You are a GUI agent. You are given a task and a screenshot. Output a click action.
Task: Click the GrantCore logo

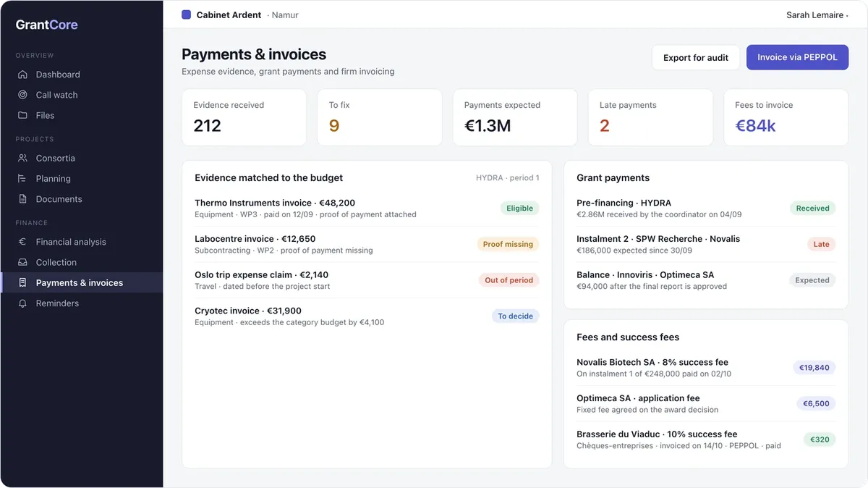click(46, 25)
